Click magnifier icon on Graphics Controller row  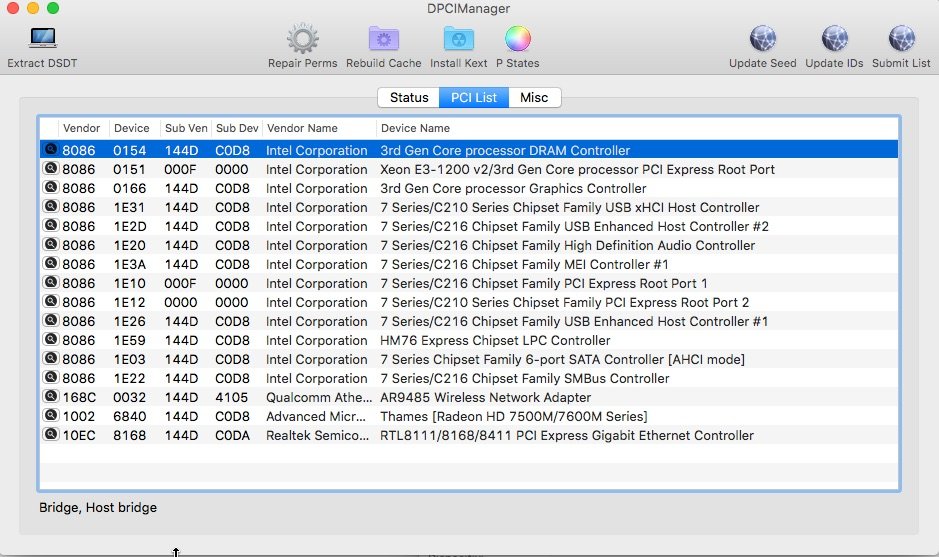(x=51, y=187)
